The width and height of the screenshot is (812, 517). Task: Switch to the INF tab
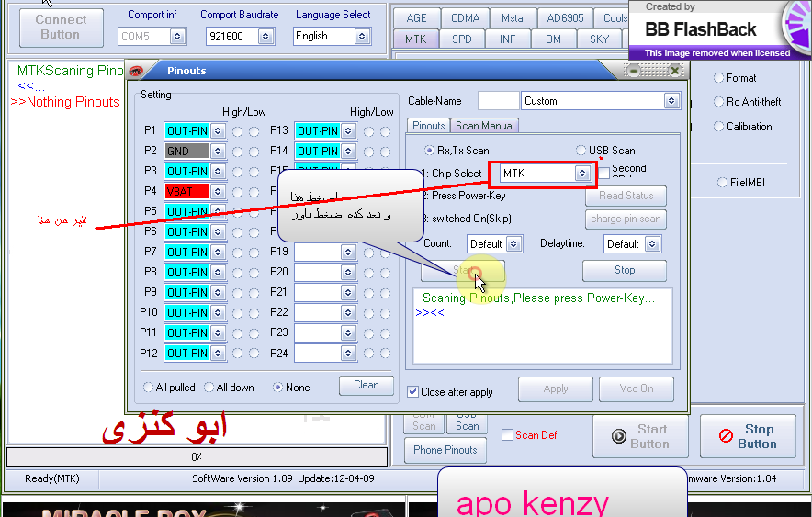tap(507, 39)
